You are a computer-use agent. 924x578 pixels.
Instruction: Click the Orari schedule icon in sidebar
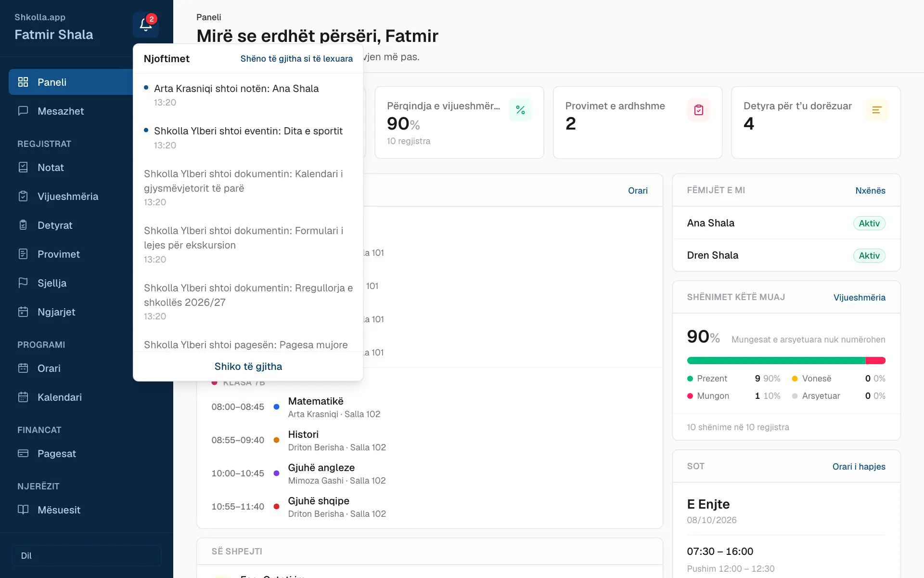(x=23, y=368)
